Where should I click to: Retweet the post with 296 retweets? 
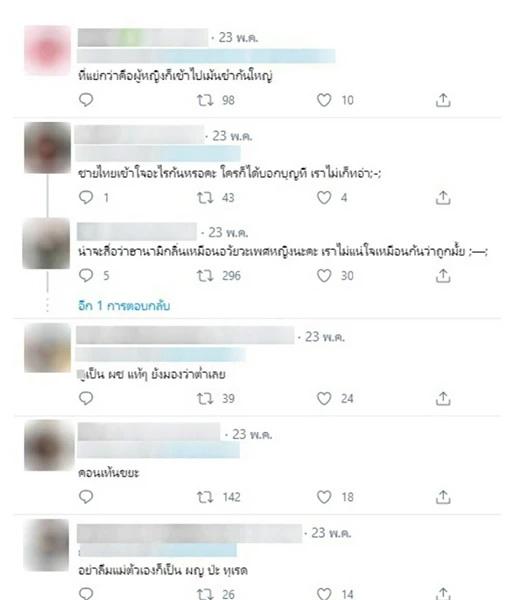click(205, 276)
